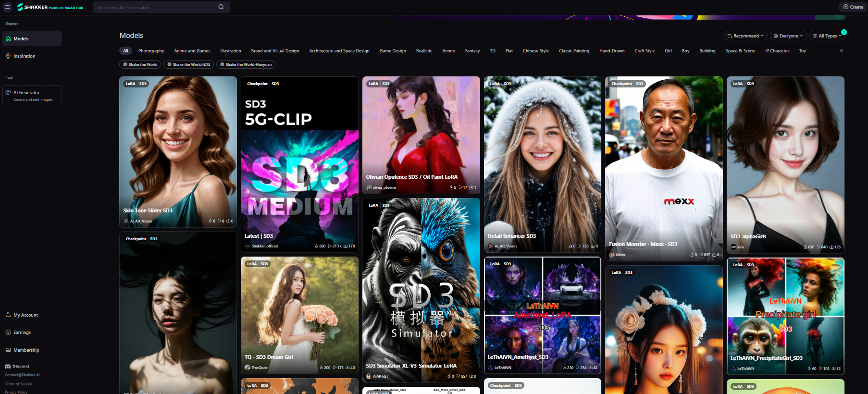Toggle the Shake the World-Hunyuan tag
Screen dimensions: 868x394
coord(246,64)
